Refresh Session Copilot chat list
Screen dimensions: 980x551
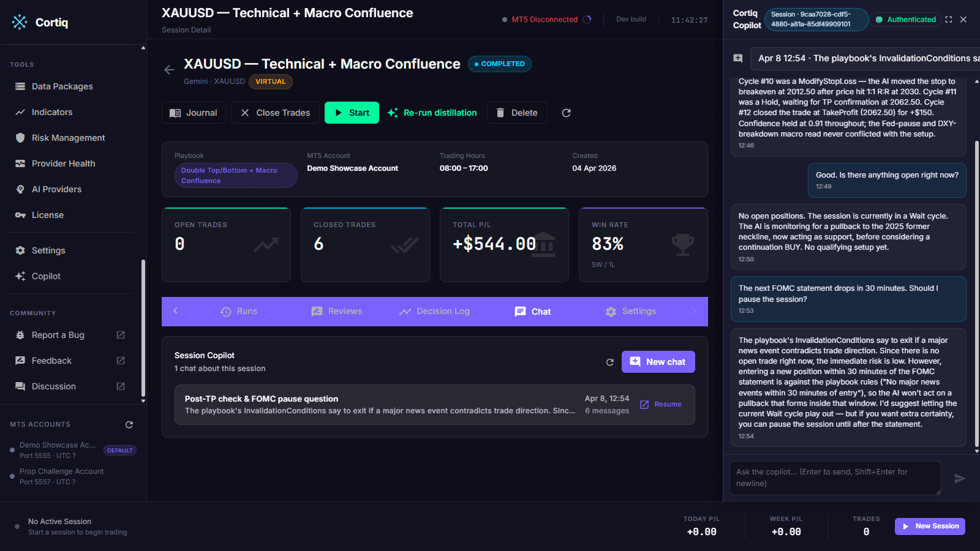coord(609,362)
